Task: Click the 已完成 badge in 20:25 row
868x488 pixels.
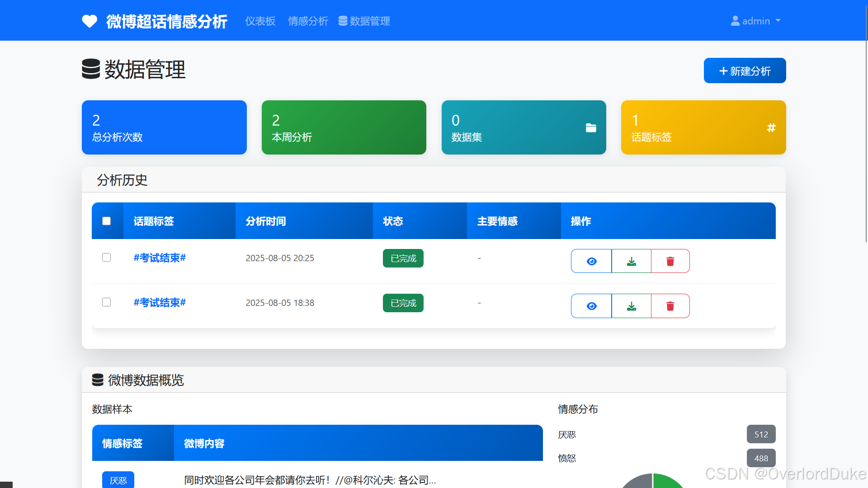Action: tap(403, 258)
